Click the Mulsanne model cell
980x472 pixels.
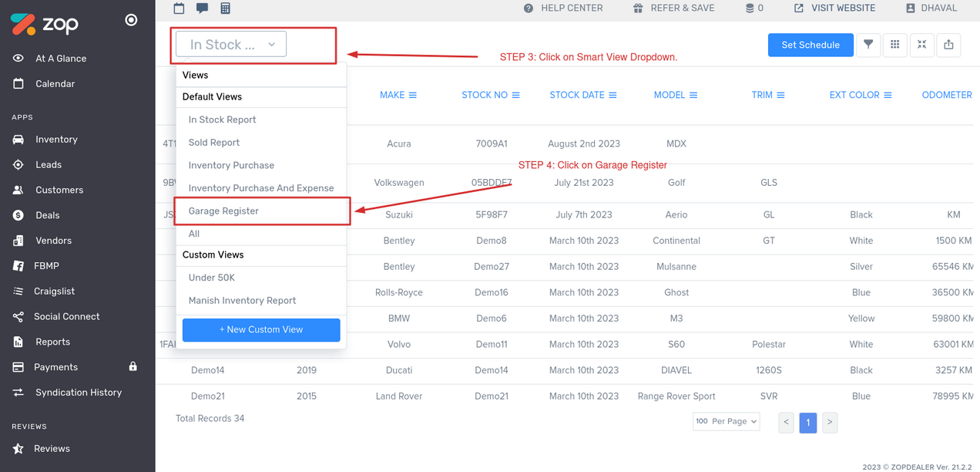[676, 267]
